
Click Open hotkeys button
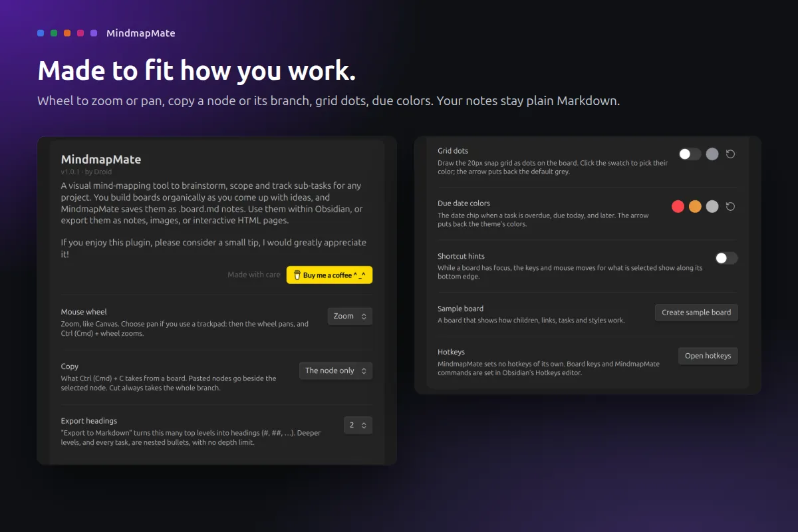708,356
